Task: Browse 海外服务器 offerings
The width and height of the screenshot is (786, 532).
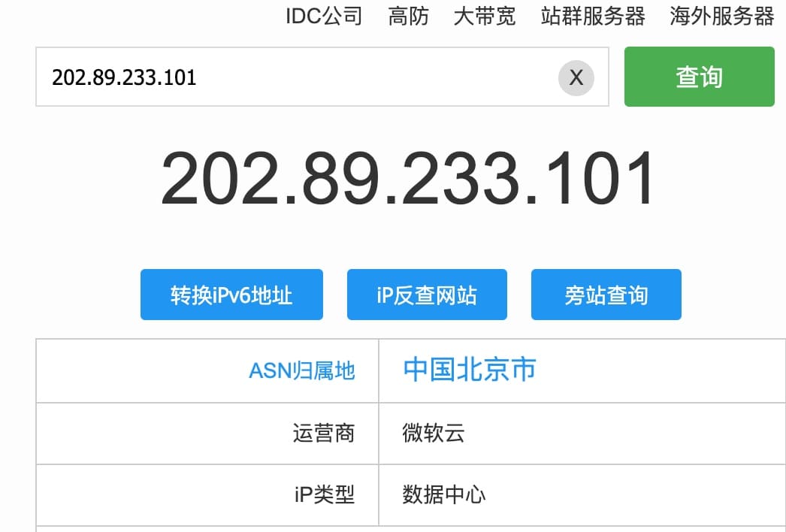Action: click(721, 17)
